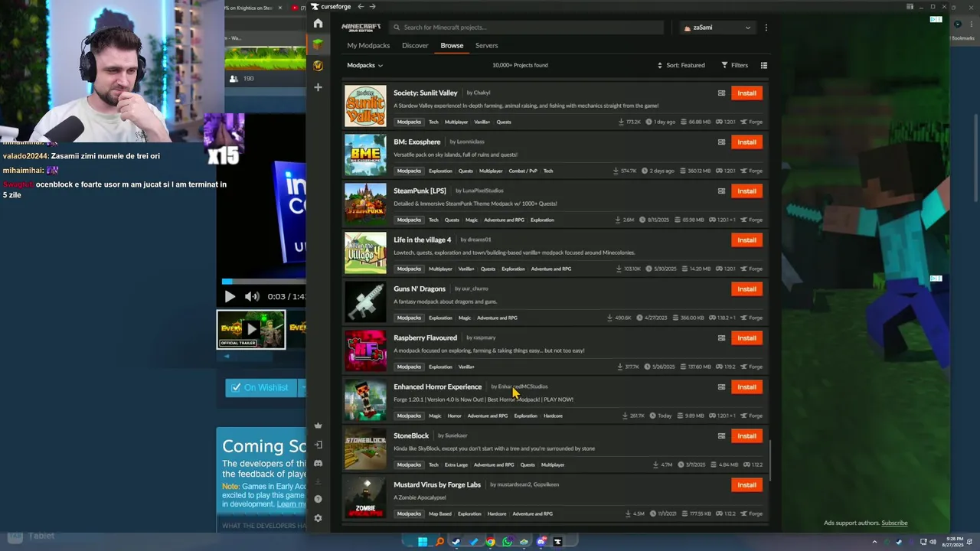This screenshot has height=551, width=980.
Task: Click Map Based tag on Mustard Virus
Action: [439, 514]
